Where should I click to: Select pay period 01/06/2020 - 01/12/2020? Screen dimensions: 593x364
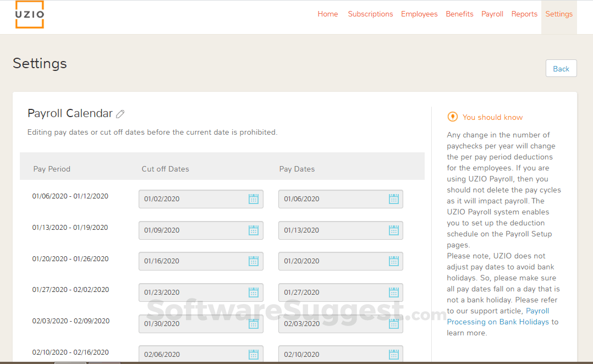[70, 196]
